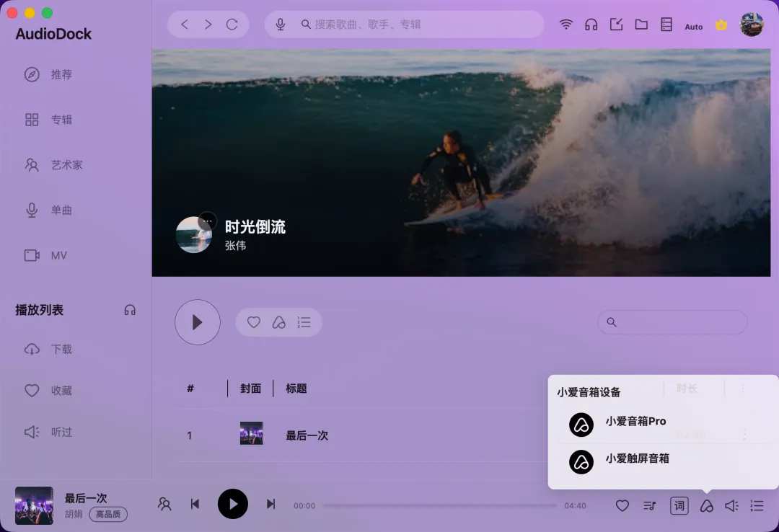This screenshot has height=532, width=779.
Task: Skip to the next track
Action: tap(270, 504)
